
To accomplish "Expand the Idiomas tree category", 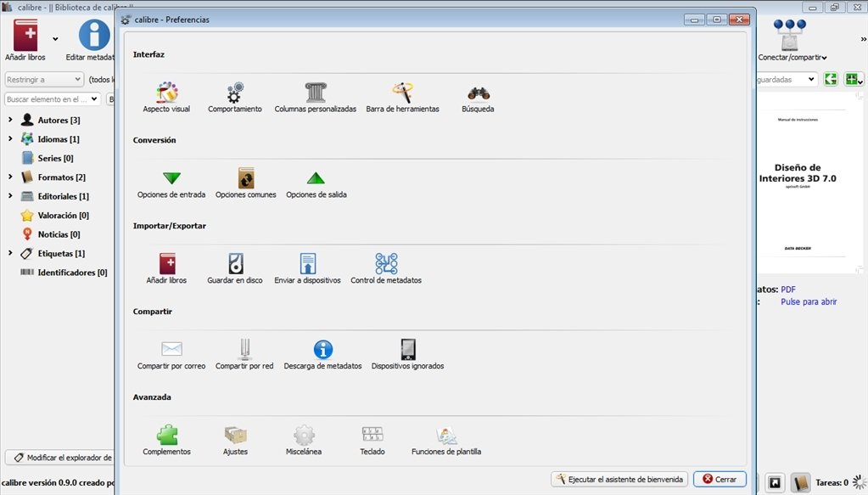I will click(10, 139).
